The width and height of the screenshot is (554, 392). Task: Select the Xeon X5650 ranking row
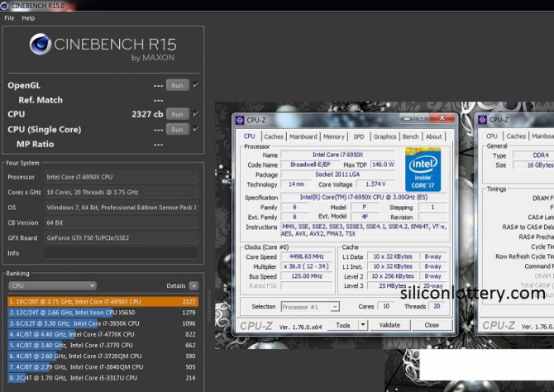103,313
